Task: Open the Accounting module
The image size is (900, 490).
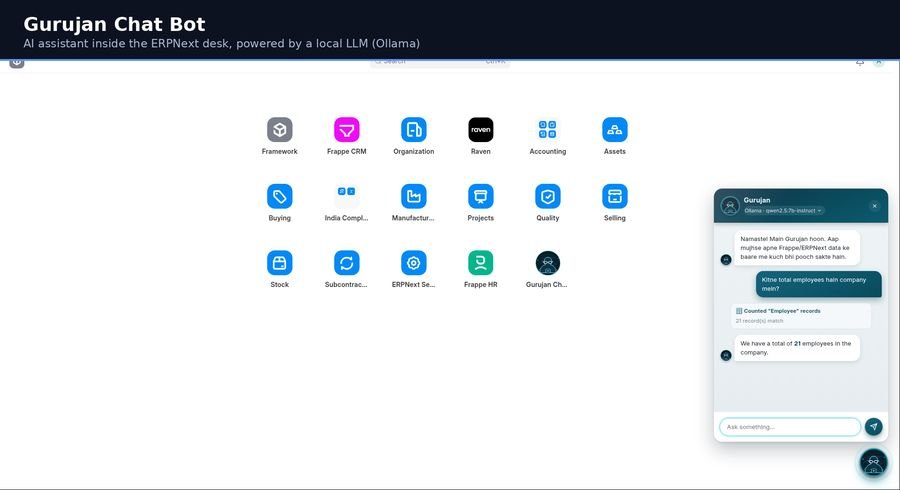Action: pyautogui.click(x=548, y=130)
